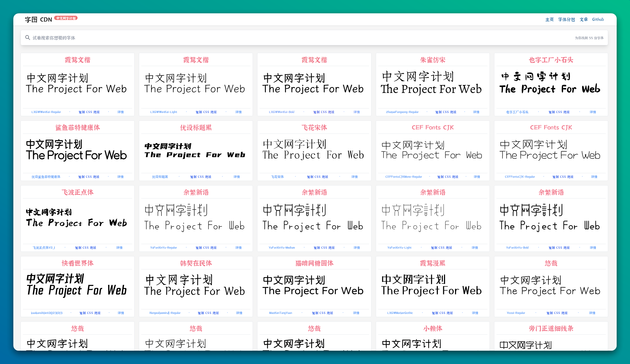The image size is (630, 364).
Task: Open the 字体分包 nav link
Action: click(566, 19)
